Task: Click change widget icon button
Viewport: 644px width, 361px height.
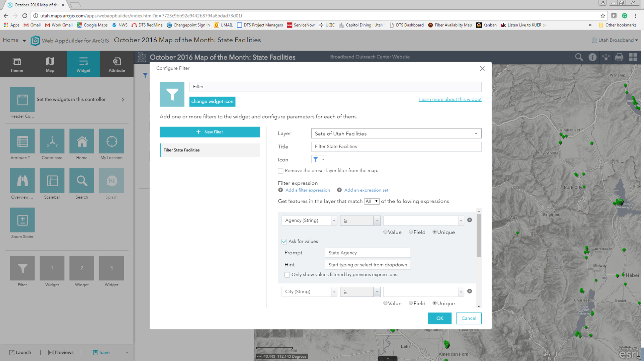Action: click(x=212, y=101)
